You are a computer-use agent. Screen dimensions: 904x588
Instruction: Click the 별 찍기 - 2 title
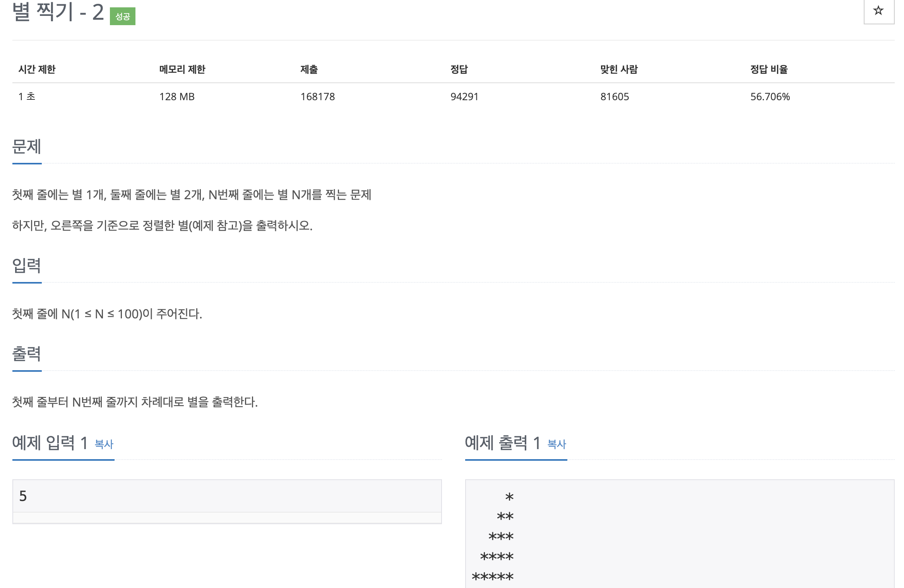(58, 12)
